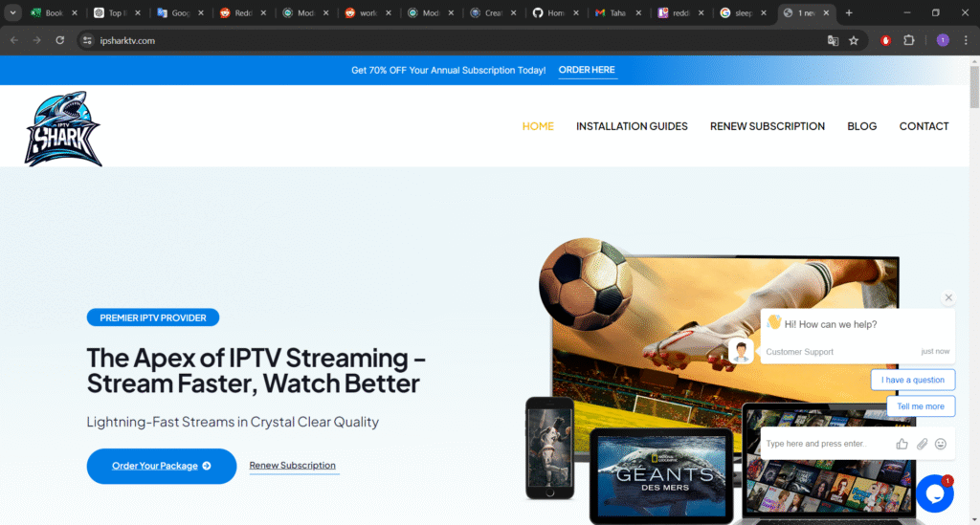Bookmark this page with the star icon
This screenshot has width=980, height=525.
[x=854, y=40]
